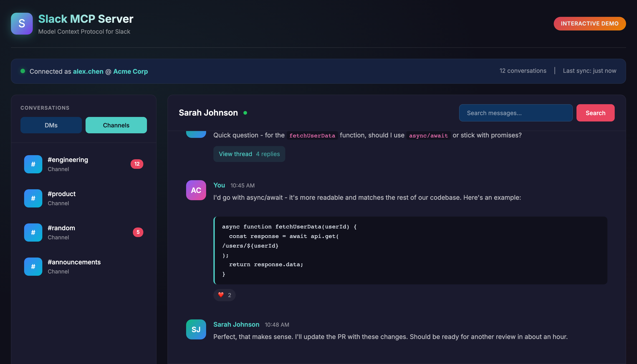Open the Acme Corp workspace link
Screen dimensions: 637x364
(x=131, y=71)
